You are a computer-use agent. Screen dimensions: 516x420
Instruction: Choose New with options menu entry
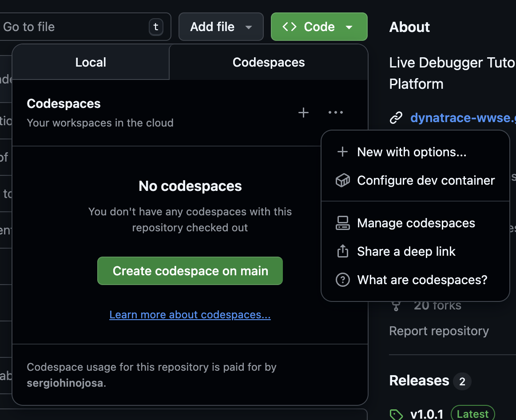click(x=412, y=152)
